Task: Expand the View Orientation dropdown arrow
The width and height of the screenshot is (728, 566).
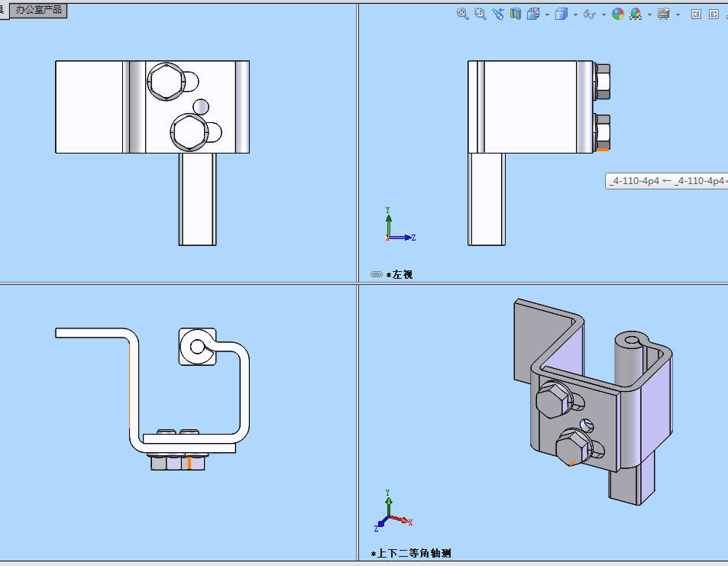Action: [548, 14]
